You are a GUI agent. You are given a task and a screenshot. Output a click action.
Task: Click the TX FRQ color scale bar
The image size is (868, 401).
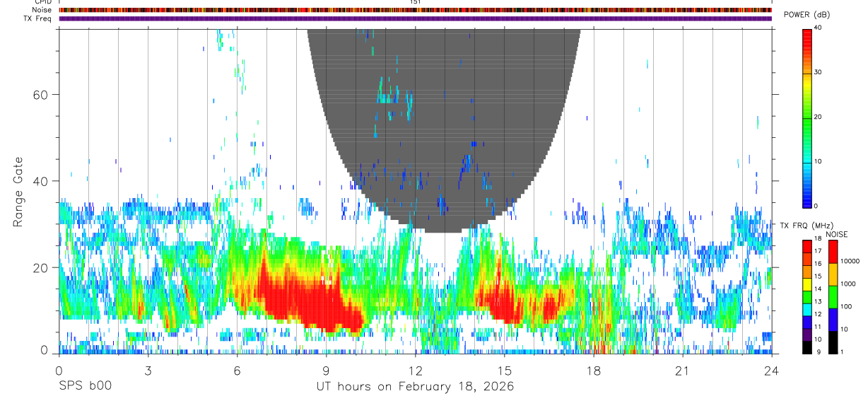(807, 296)
